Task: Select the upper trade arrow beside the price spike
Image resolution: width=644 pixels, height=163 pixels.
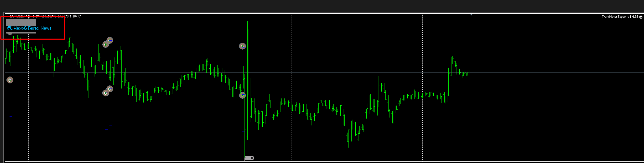Action: click(242, 46)
